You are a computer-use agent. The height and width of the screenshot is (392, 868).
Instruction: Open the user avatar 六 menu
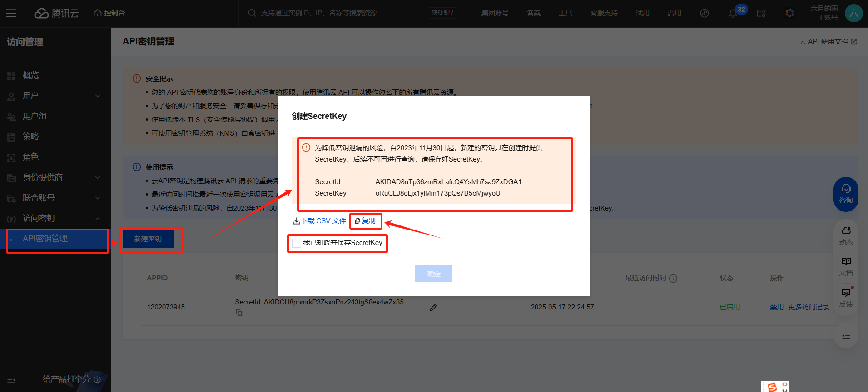tap(853, 13)
